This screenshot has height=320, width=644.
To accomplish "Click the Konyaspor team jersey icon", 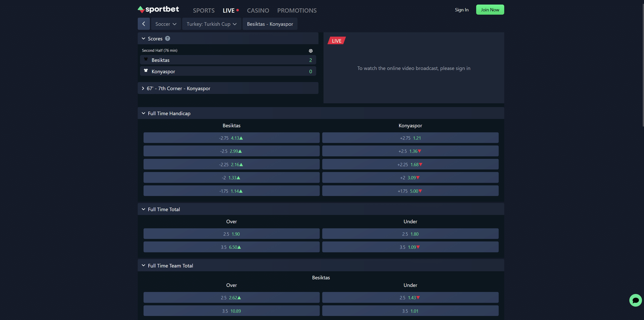I will (146, 71).
